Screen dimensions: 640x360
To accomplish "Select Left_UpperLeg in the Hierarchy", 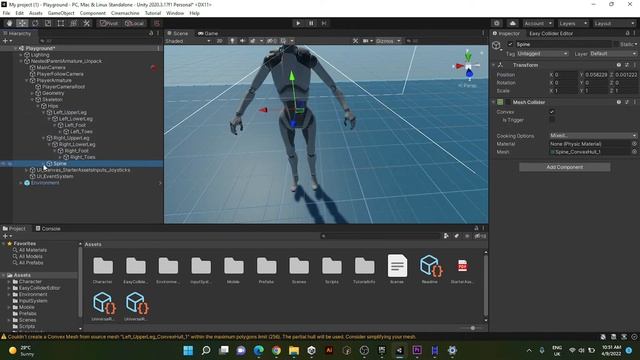I will pos(70,112).
